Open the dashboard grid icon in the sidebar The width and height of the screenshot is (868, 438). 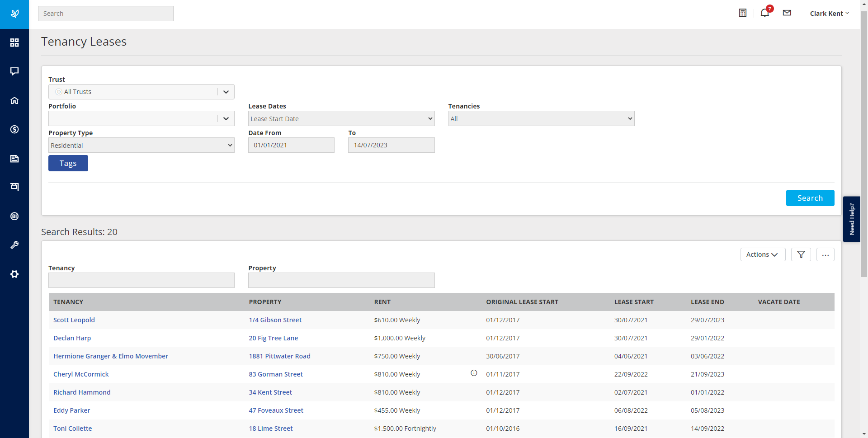[x=14, y=42]
